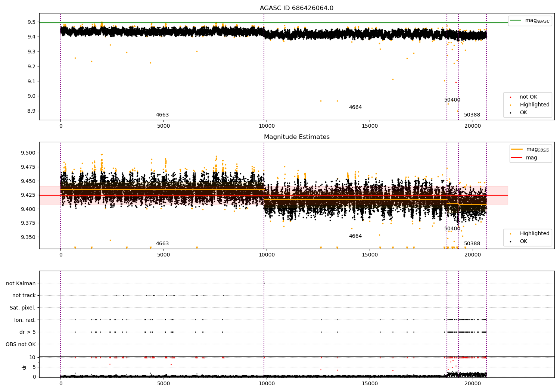Click y-axis tick 9.1 on top plot
Screen dimensions: 560x392
click(x=31, y=81)
